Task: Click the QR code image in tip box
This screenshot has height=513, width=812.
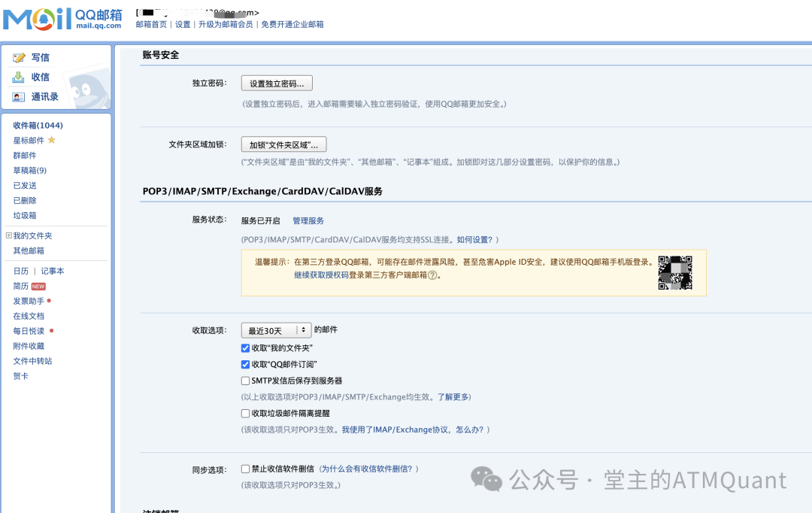Action: tap(674, 272)
